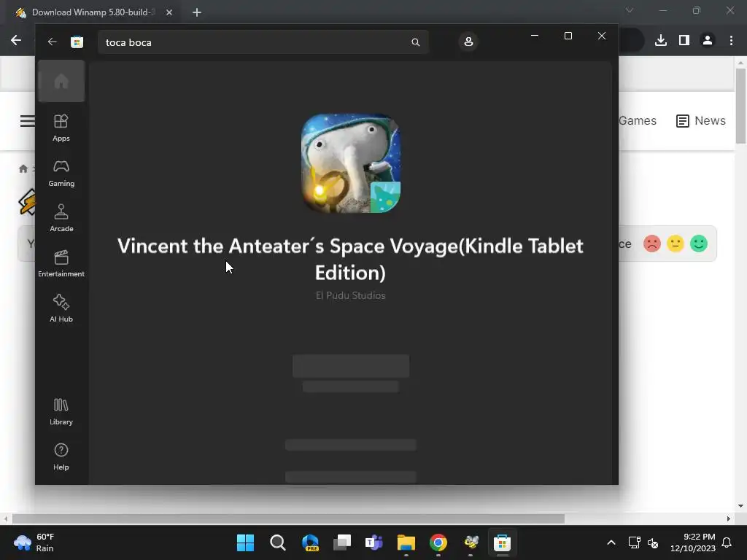747x560 pixels.
Task: Close the Microsoft Store window
Action: [x=602, y=36]
